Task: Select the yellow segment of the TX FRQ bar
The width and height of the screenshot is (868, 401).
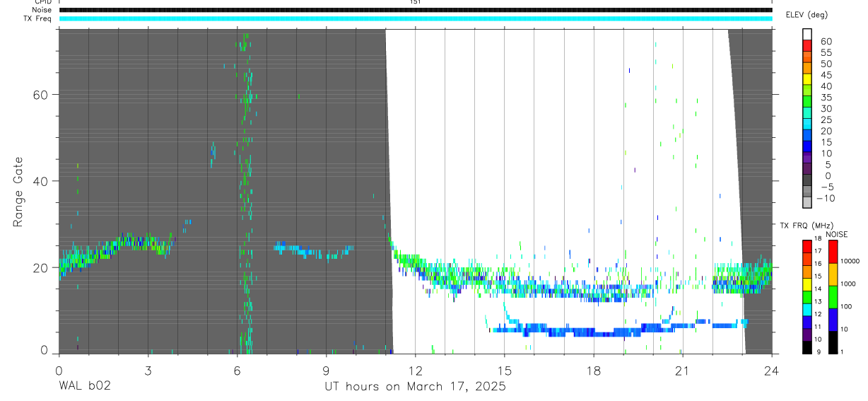Action: pyautogui.click(x=807, y=284)
